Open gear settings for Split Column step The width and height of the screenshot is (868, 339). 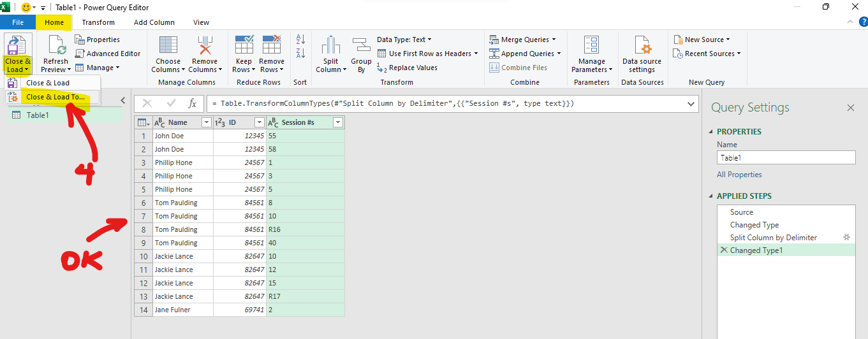847,237
